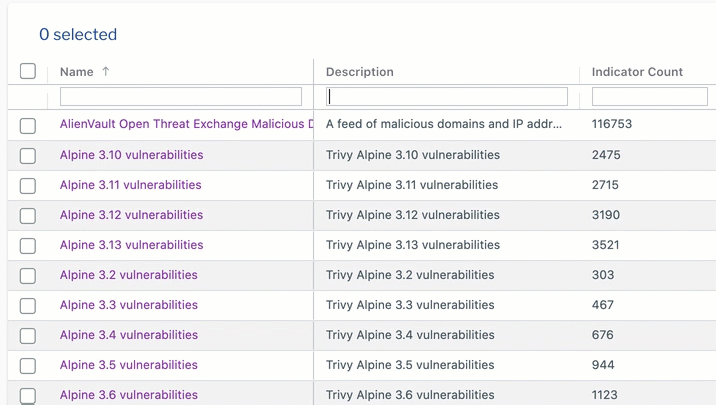Image resolution: width=716 pixels, height=405 pixels.
Task: Click 'Trivy Alpine 3.13 vulnerabilities' description cell
Action: click(413, 245)
